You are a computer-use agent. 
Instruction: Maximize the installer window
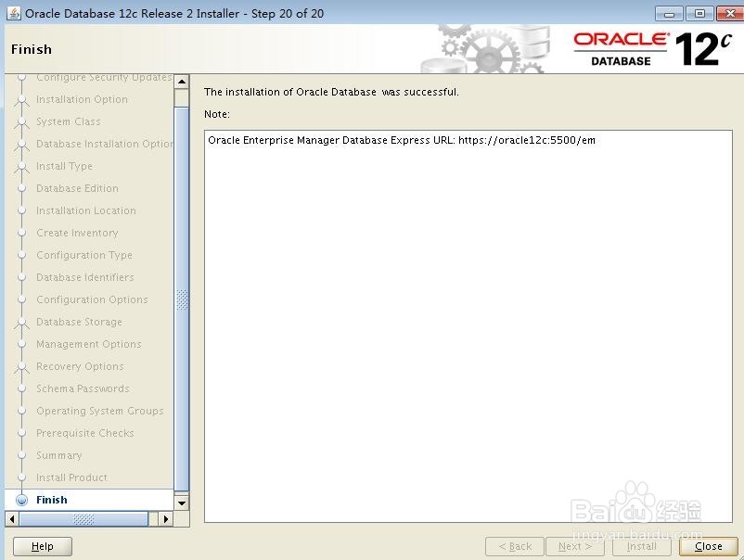tap(699, 13)
